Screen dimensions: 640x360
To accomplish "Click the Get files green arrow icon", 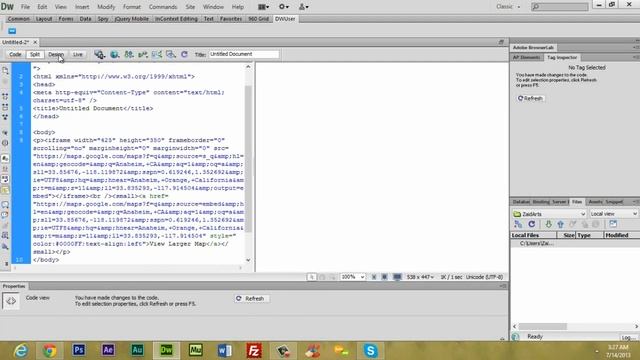I will [x=548, y=224].
